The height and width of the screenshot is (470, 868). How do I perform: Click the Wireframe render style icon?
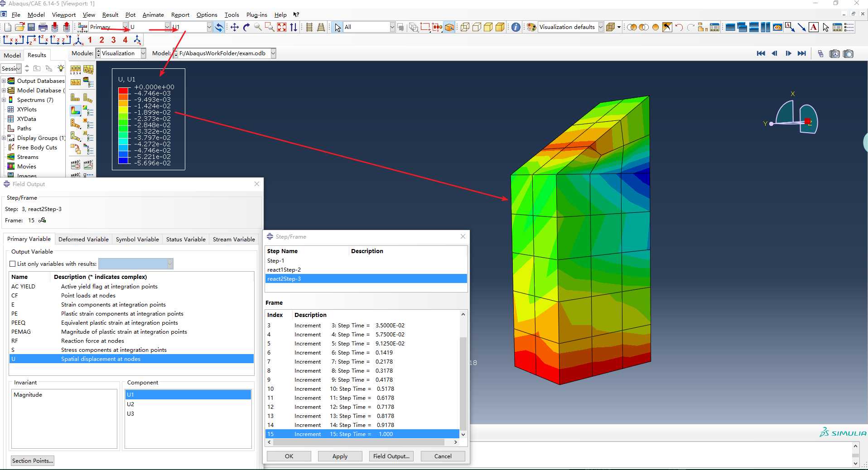click(x=465, y=27)
